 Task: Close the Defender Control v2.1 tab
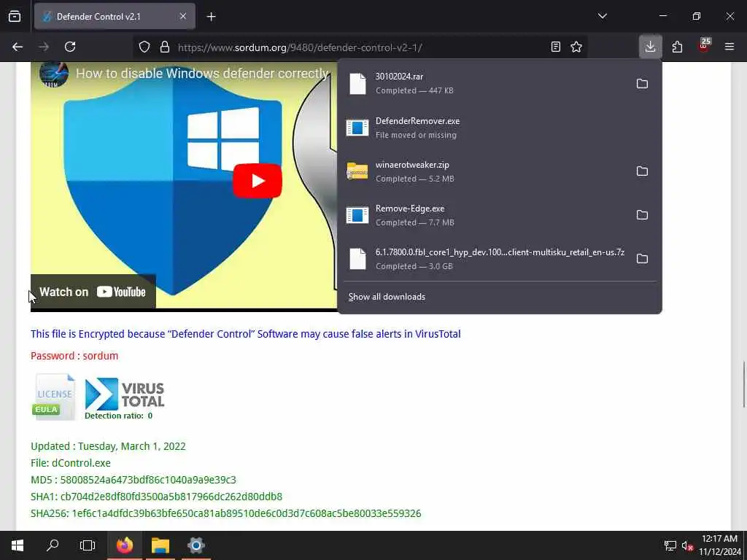[183, 16]
